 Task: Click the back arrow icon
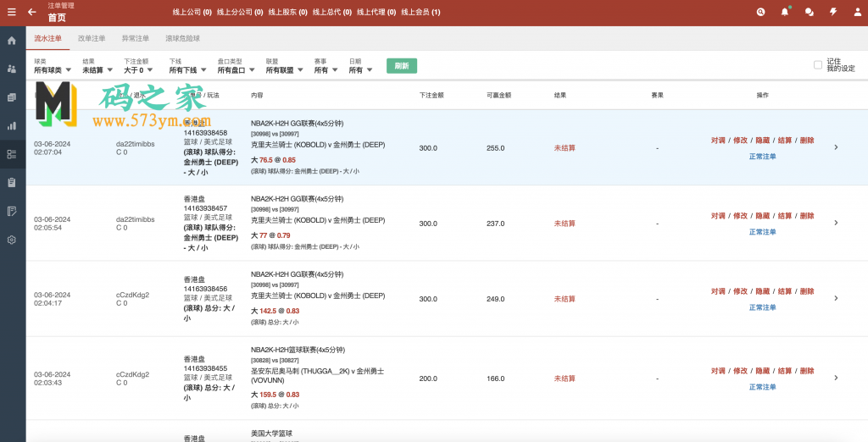32,12
